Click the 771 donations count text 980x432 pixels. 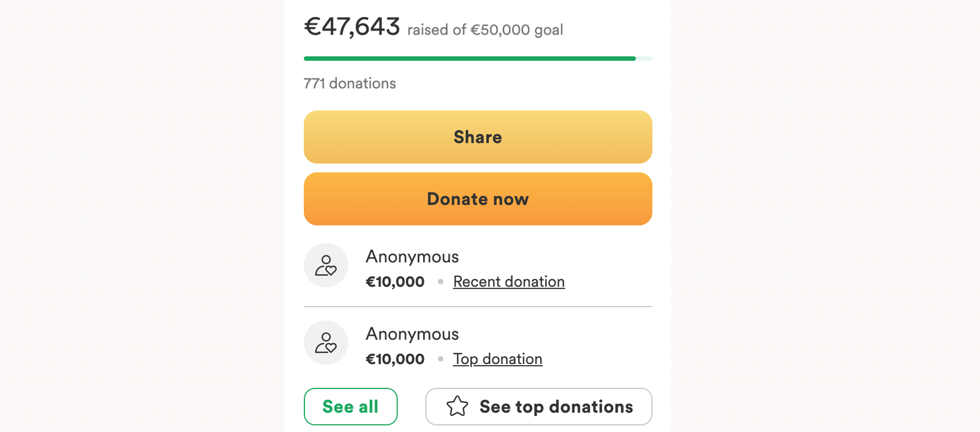[x=350, y=83]
